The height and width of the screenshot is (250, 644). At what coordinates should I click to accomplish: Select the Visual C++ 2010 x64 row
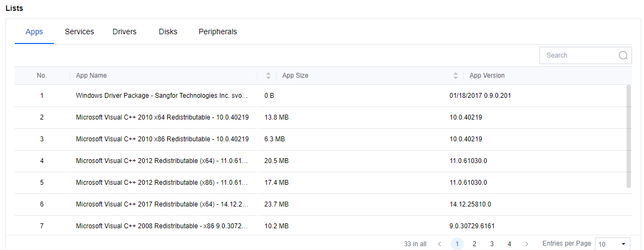point(162,117)
